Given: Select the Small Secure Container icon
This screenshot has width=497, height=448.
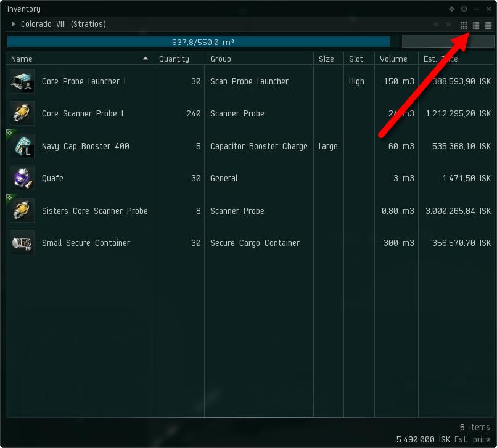Looking at the screenshot, I should click(22, 243).
